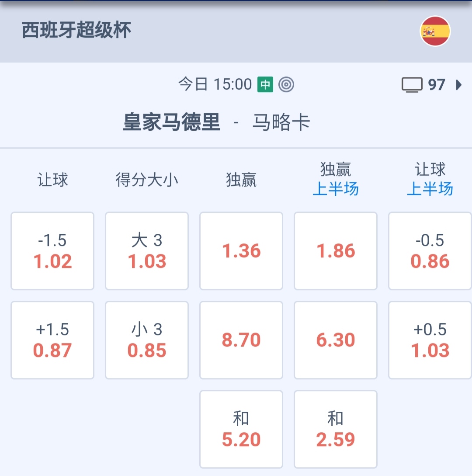This screenshot has width=472, height=476.
Task: Open the 97 markets count
Action: [436, 84]
